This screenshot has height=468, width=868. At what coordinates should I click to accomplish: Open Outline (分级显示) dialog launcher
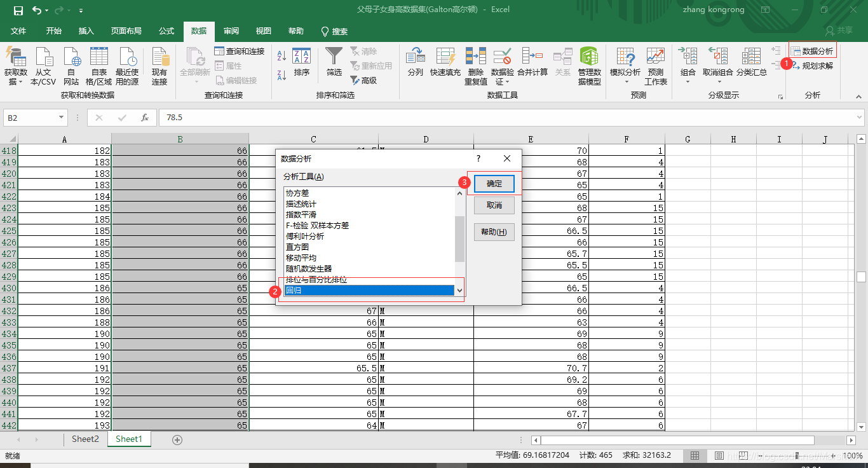click(780, 97)
